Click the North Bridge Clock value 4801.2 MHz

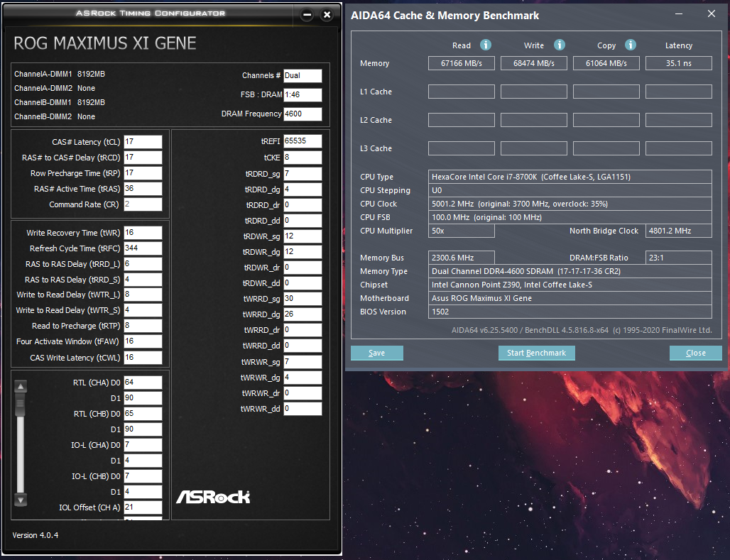[x=678, y=231]
